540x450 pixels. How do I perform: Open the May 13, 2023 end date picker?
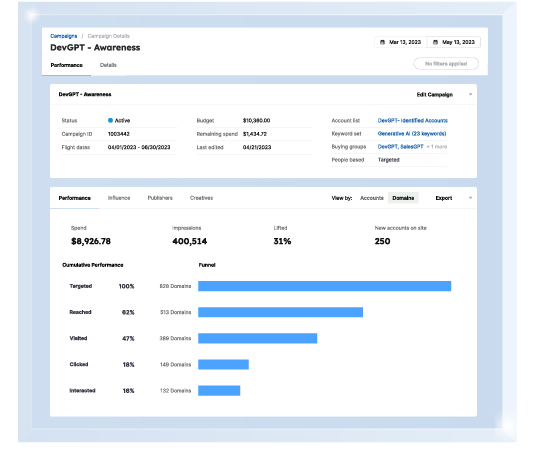click(454, 42)
